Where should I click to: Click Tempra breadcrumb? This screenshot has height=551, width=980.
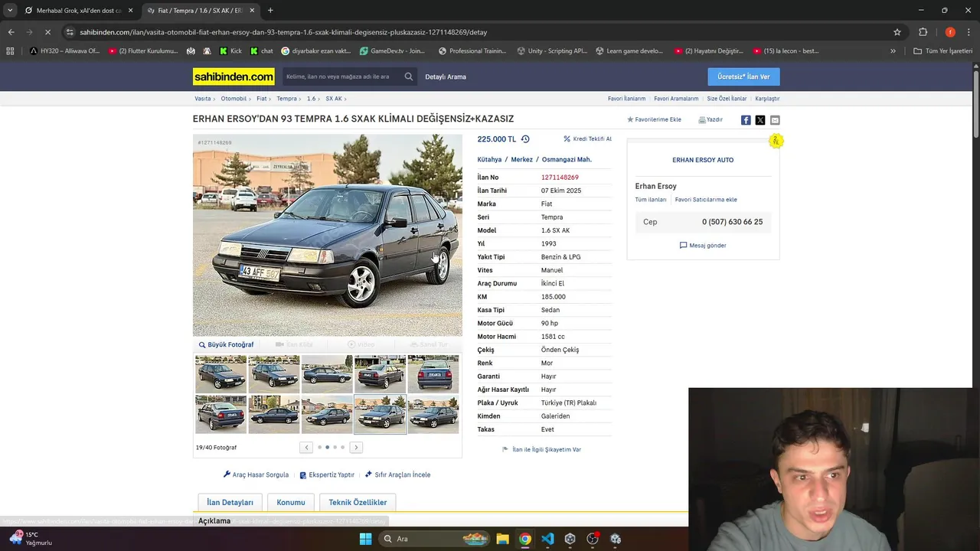click(286, 99)
